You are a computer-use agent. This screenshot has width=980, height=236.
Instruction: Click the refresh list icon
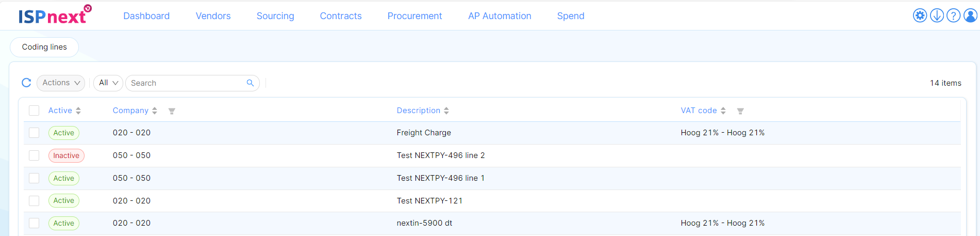pos(26,83)
